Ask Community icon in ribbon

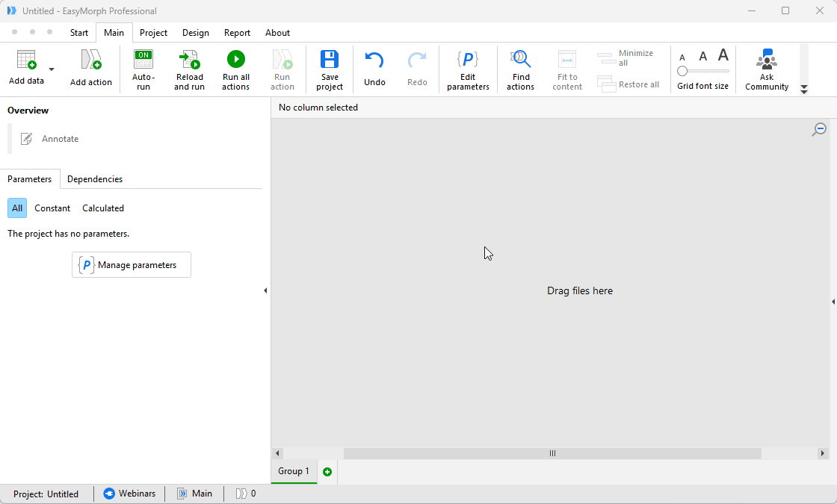tap(766, 60)
